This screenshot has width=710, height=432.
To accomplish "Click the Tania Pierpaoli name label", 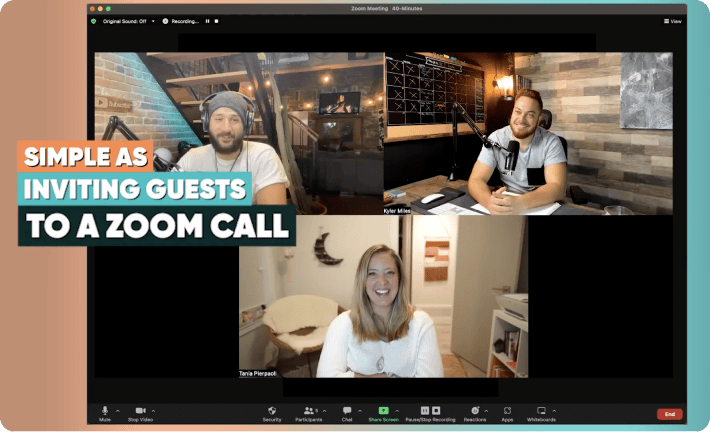I will tap(258, 374).
